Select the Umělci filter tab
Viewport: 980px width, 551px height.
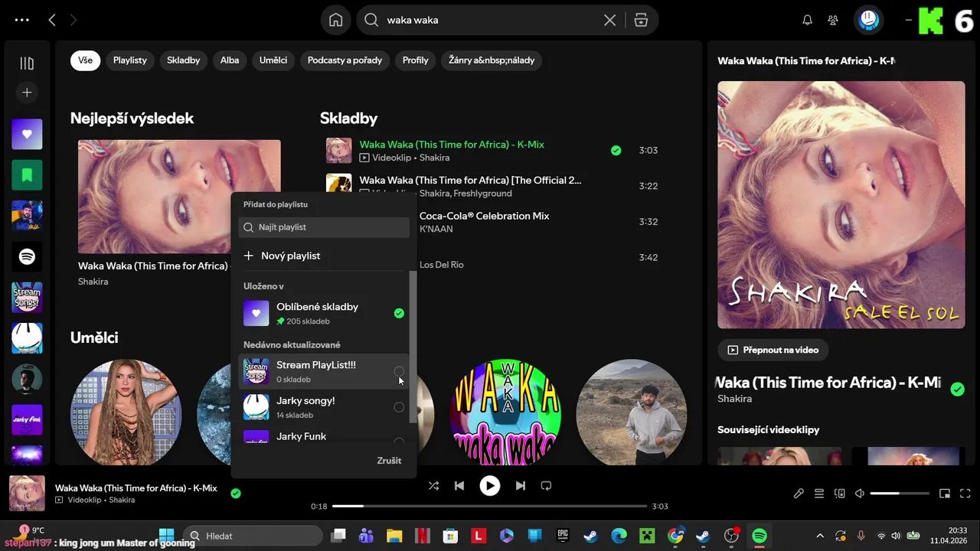(273, 60)
